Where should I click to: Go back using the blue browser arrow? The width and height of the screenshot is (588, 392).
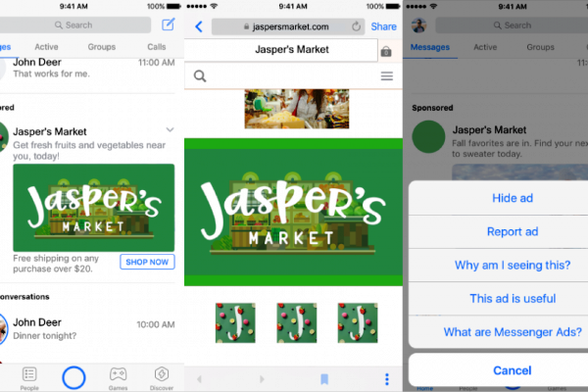[199, 26]
